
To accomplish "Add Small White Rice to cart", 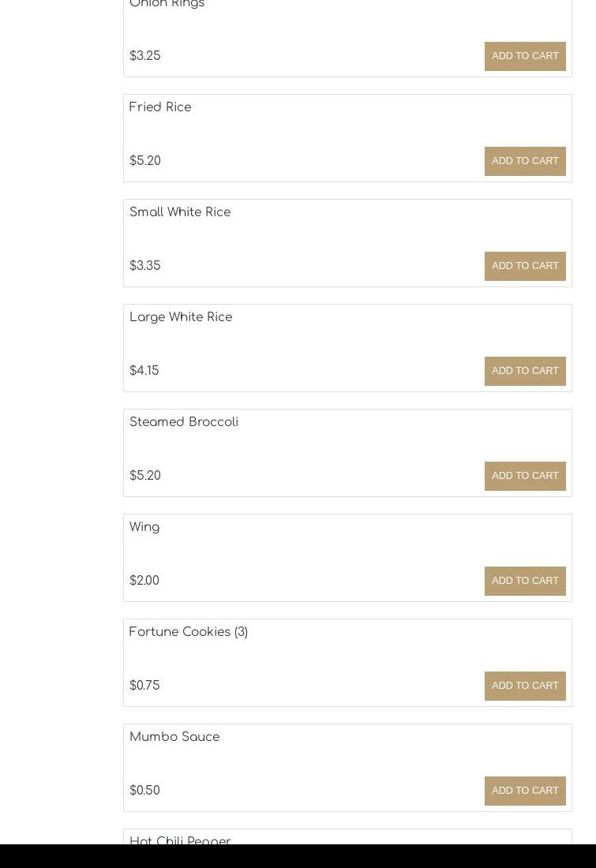I will tap(525, 266).
